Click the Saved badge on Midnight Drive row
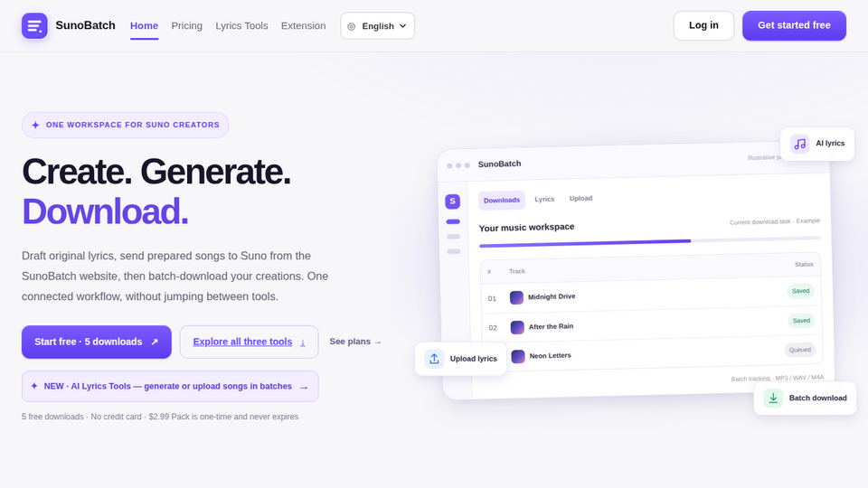The width and height of the screenshot is (868, 488). 800,291
